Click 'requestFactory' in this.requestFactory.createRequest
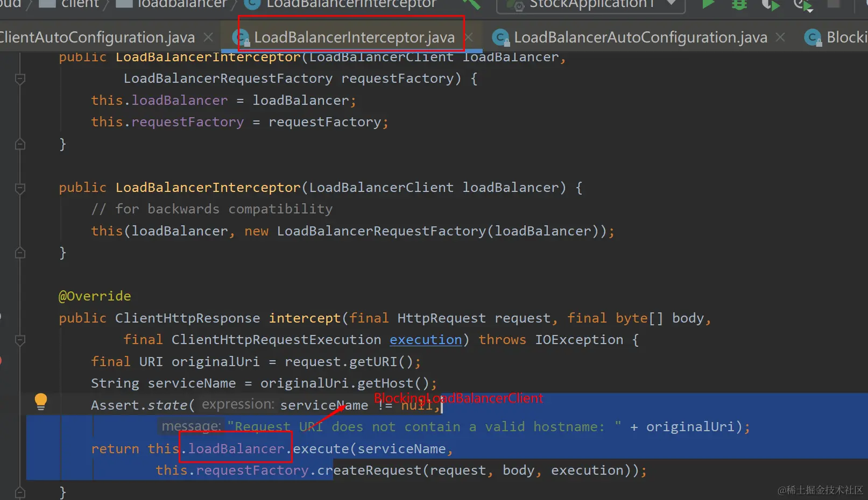Image resolution: width=868 pixels, height=500 pixels. pos(252,470)
